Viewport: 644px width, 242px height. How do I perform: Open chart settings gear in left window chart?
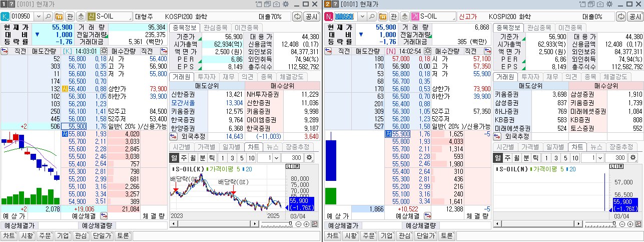(x=309, y=158)
